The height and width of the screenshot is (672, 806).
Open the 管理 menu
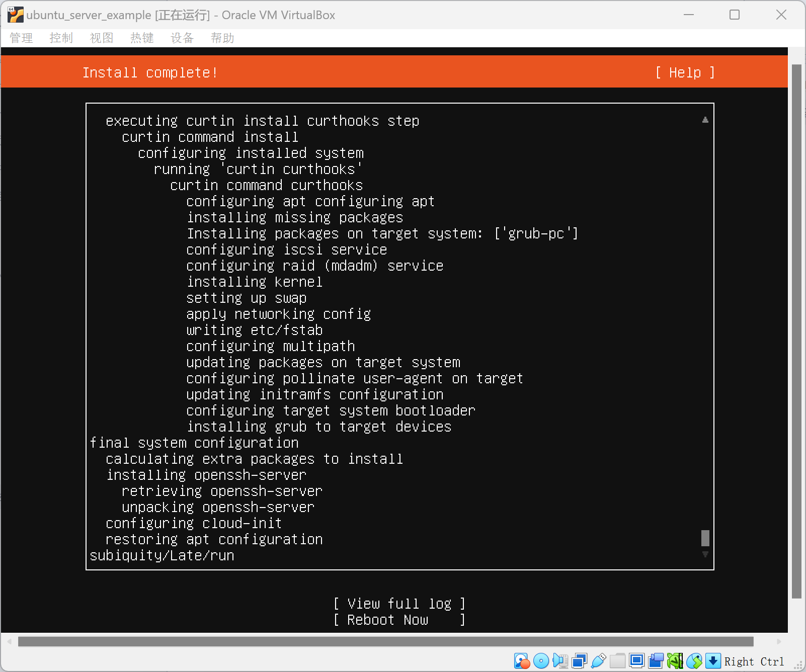[21, 38]
